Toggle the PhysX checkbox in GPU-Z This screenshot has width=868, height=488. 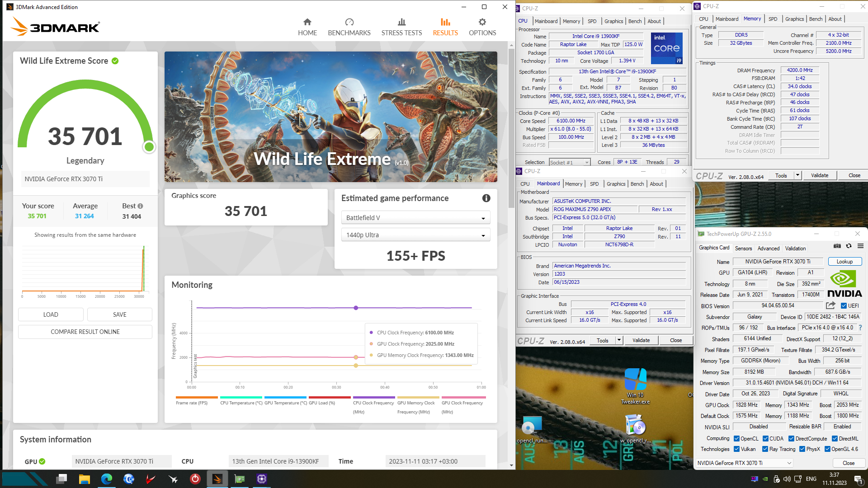point(802,449)
